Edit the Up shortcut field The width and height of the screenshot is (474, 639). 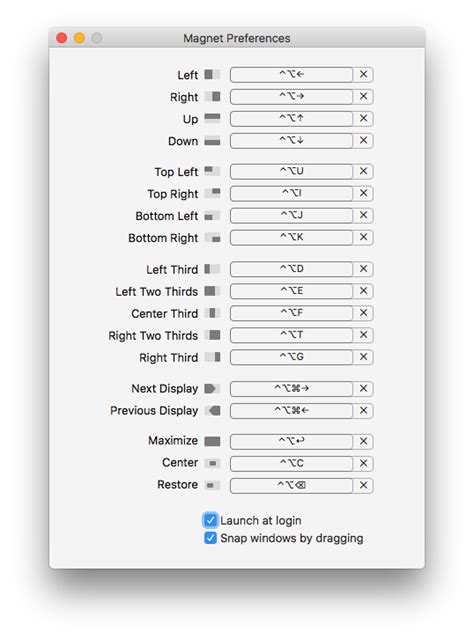pyautogui.click(x=291, y=119)
